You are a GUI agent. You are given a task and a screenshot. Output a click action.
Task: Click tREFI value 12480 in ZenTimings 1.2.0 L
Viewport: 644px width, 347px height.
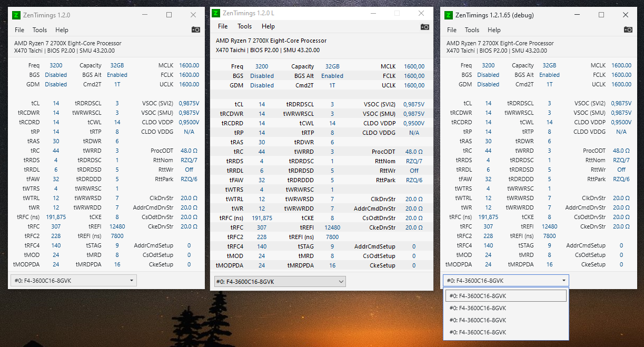(x=332, y=227)
